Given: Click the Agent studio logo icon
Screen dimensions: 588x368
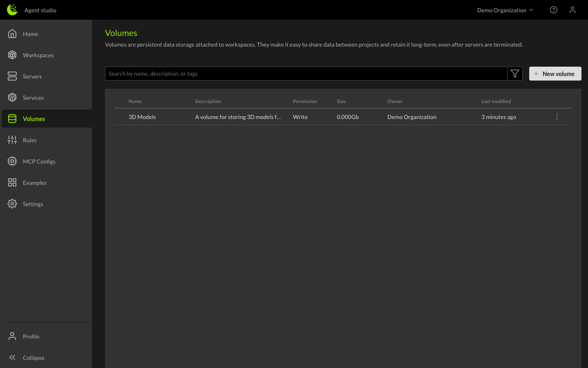Looking at the screenshot, I should (x=12, y=10).
